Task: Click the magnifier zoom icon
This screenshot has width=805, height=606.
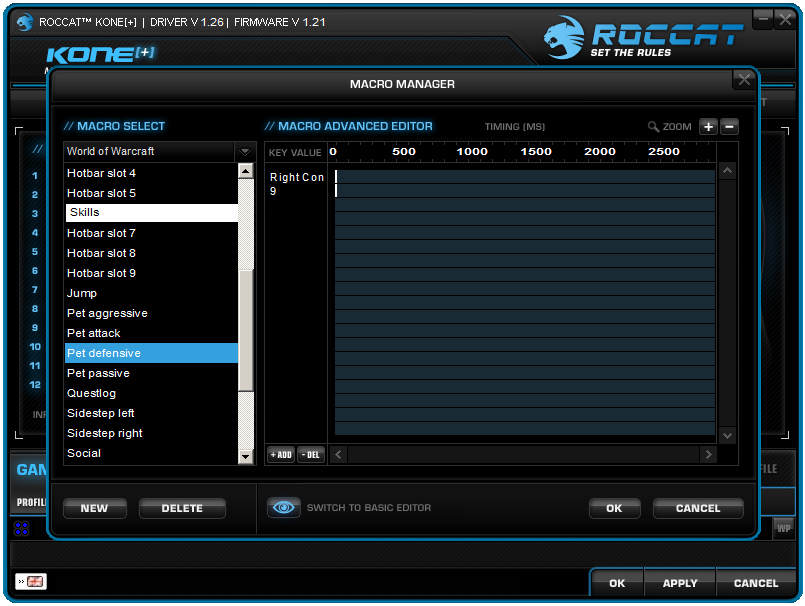Action: [653, 127]
